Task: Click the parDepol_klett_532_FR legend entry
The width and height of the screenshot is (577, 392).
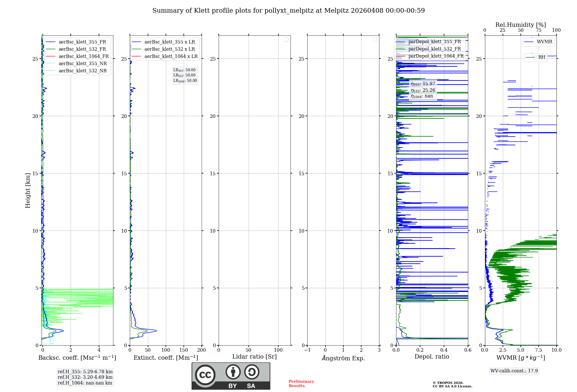Action: tap(434, 49)
